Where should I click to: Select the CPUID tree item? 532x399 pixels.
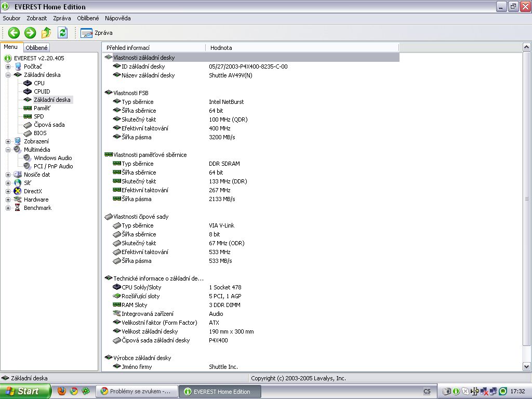(x=42, y=91)
